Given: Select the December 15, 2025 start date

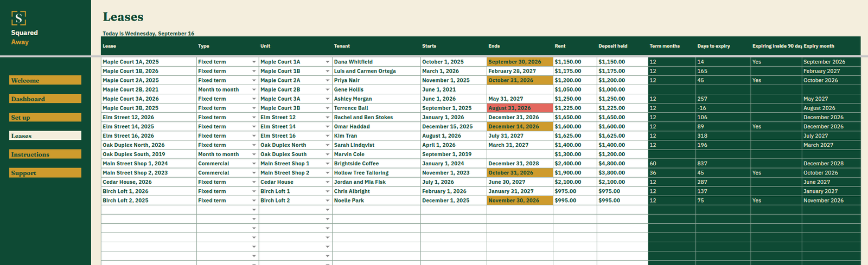Looking at the screenshot, I should tap(454, 126).
